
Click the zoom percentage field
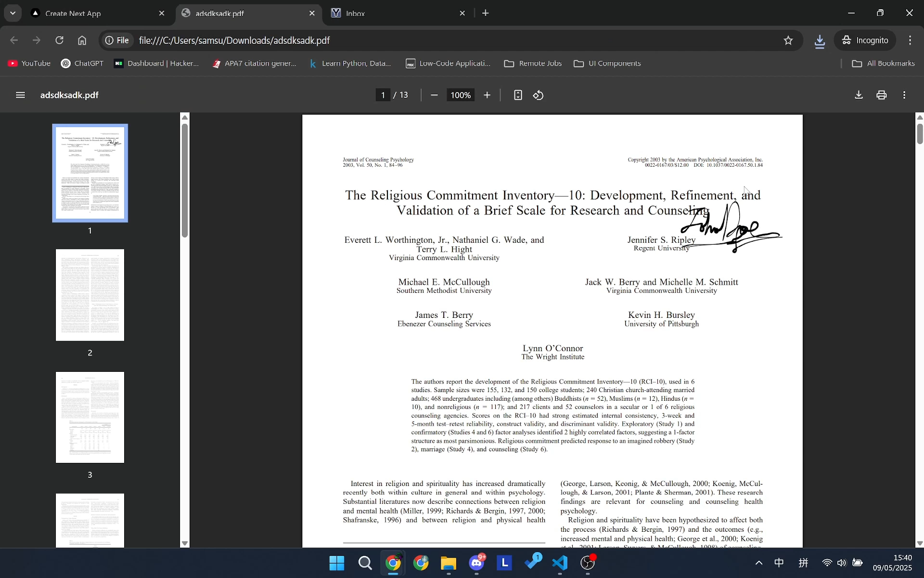click(x=461, y=95)
